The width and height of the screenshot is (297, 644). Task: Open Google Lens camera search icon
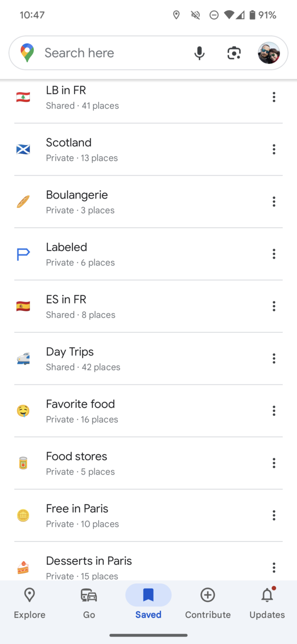(x=234, y=53)
